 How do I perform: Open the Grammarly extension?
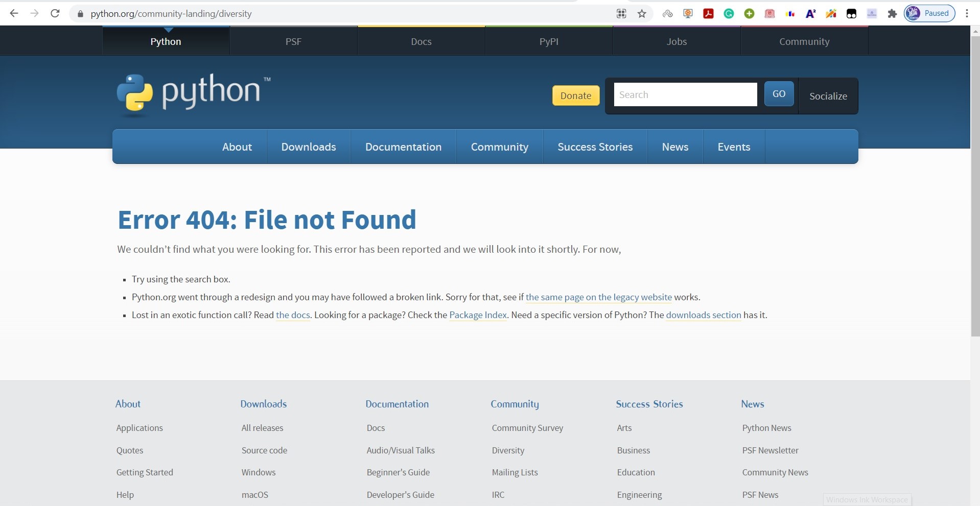pyautogui.click(x=729, y=14)
